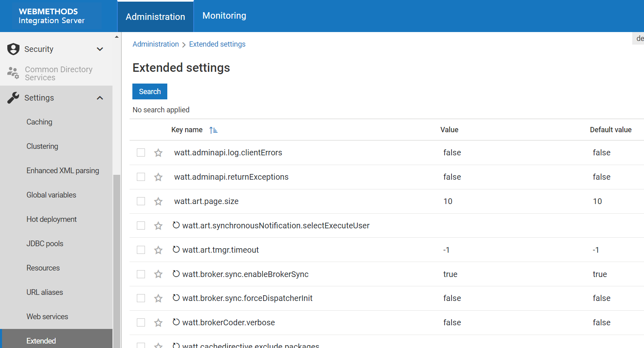Click the Common Directory Services people icon
This screenshot has width=644, height=348.
click(13, 73)
